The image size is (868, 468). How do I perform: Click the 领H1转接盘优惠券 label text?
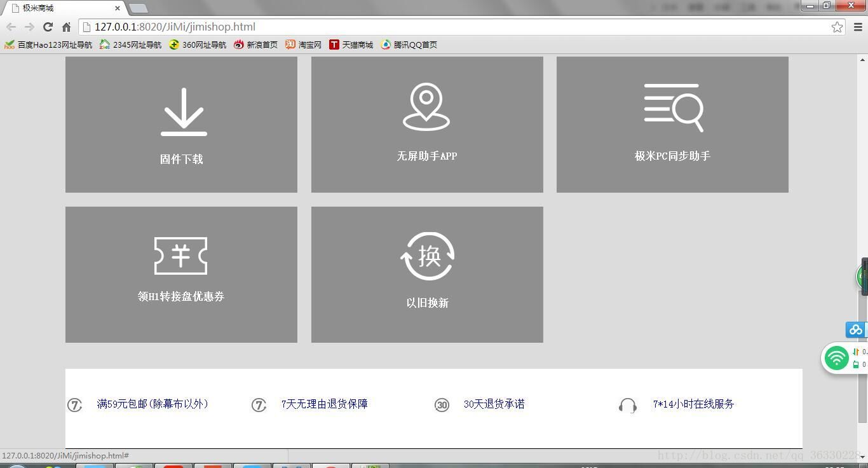click(181, 296)
